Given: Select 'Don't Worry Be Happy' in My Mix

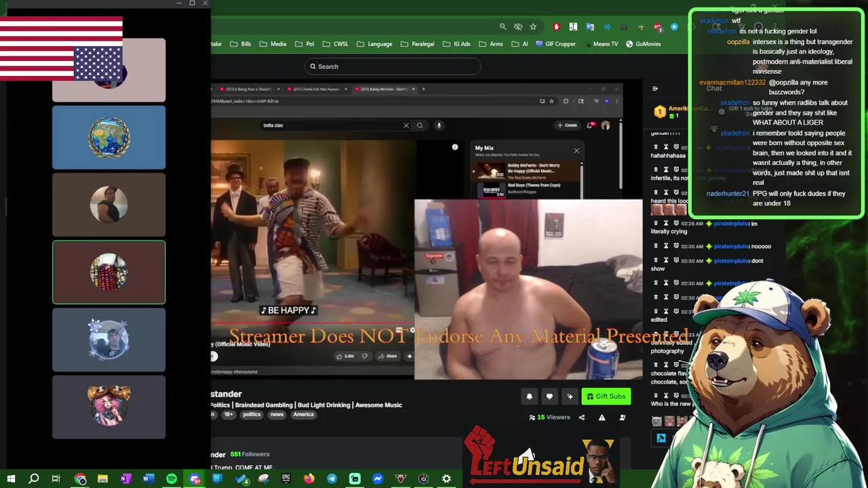Looking at the screenshot, I should tap(527, 170).
